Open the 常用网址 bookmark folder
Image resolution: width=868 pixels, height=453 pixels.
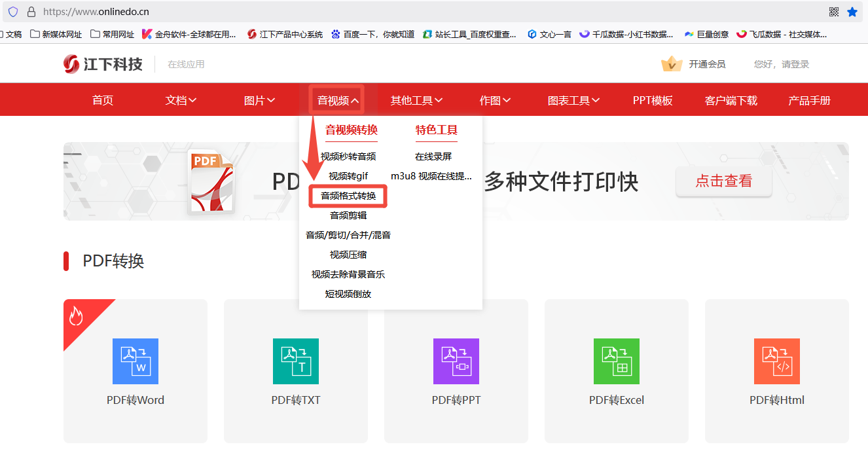coord(112,34)
